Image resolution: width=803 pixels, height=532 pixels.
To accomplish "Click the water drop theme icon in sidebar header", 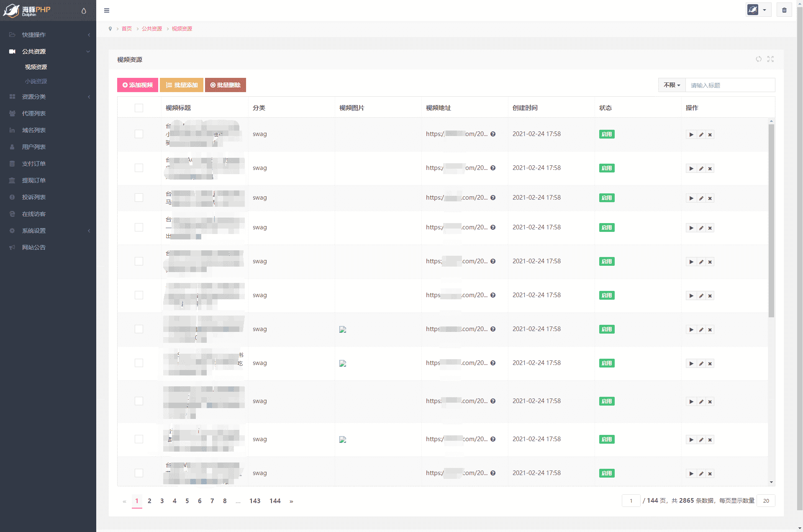I will (x=84, y=11).
